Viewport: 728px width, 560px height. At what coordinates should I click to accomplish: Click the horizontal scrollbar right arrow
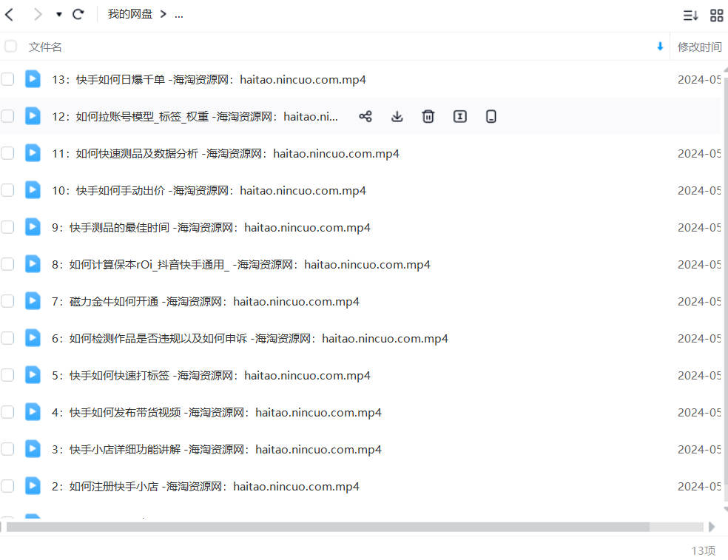click(x=712, y=527)
